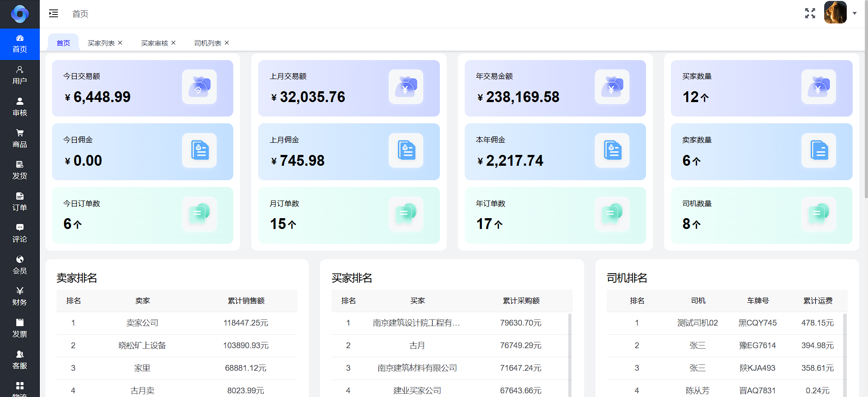Click the user profile avatar picture
This screenshot has width=868, height=397.
835,13
